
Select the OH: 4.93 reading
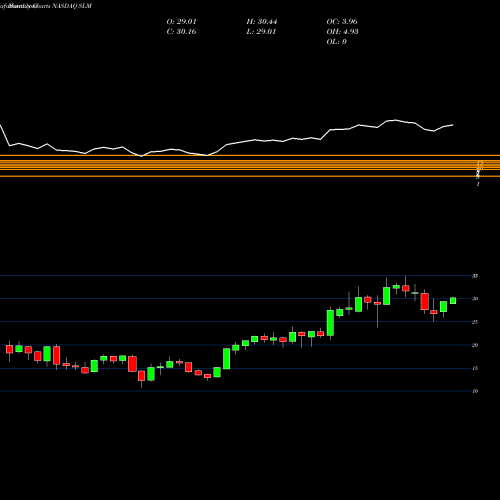342,32
